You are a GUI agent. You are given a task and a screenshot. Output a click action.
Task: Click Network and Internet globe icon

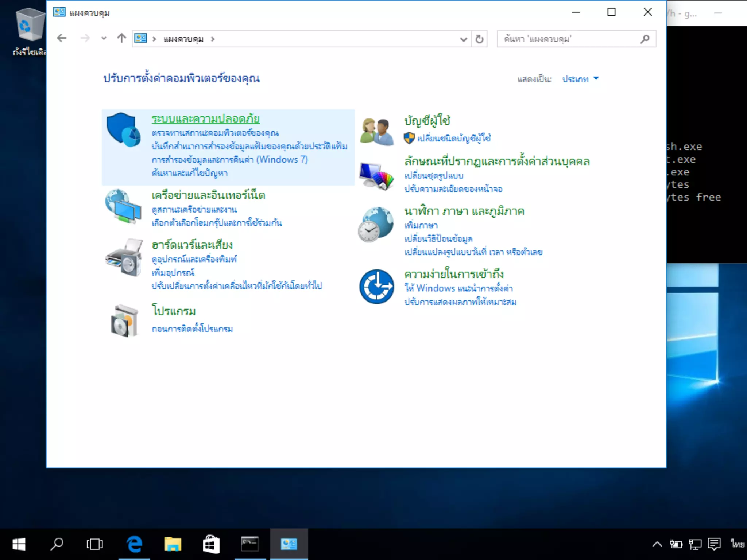point(123,206)
